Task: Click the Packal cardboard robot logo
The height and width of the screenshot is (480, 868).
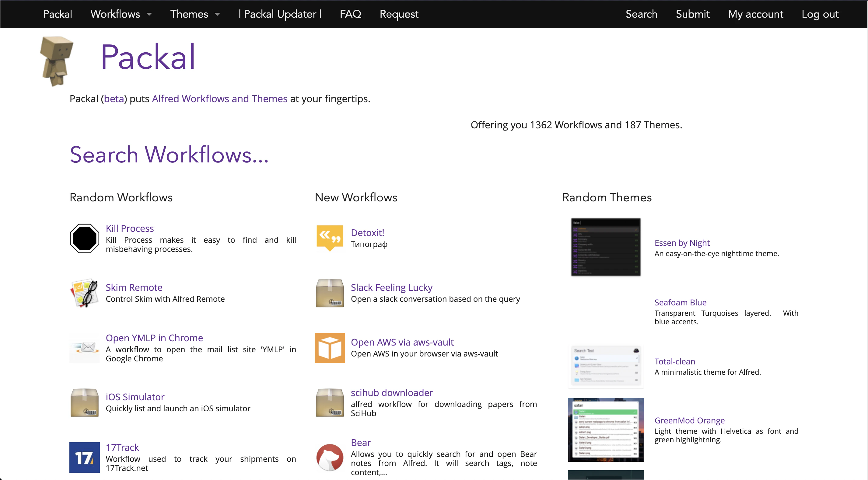Action: [x=56, y=61]
